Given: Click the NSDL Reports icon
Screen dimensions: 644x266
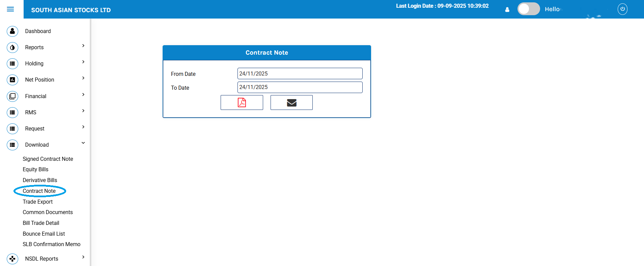Looking at the screenshot, I should pos(12,259).
